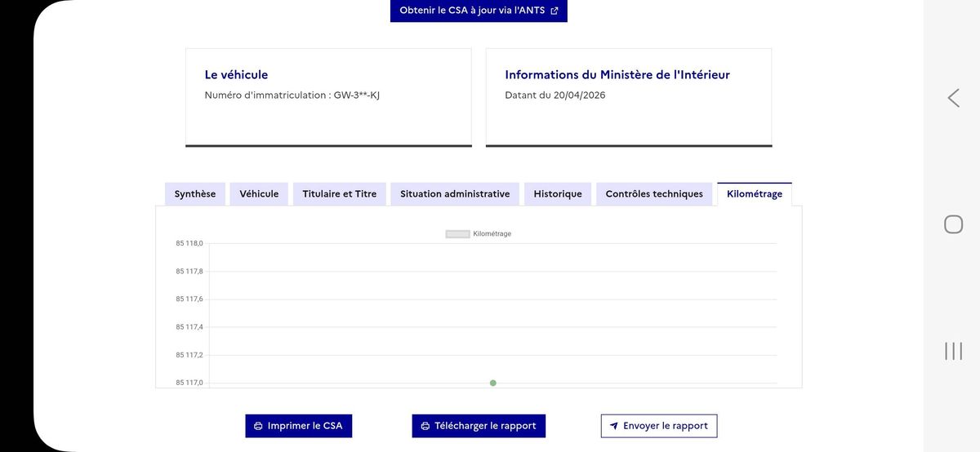Select the Titulaire et Titre tab
Viewport: 980px width, 452px height.
tap(340, 194)
